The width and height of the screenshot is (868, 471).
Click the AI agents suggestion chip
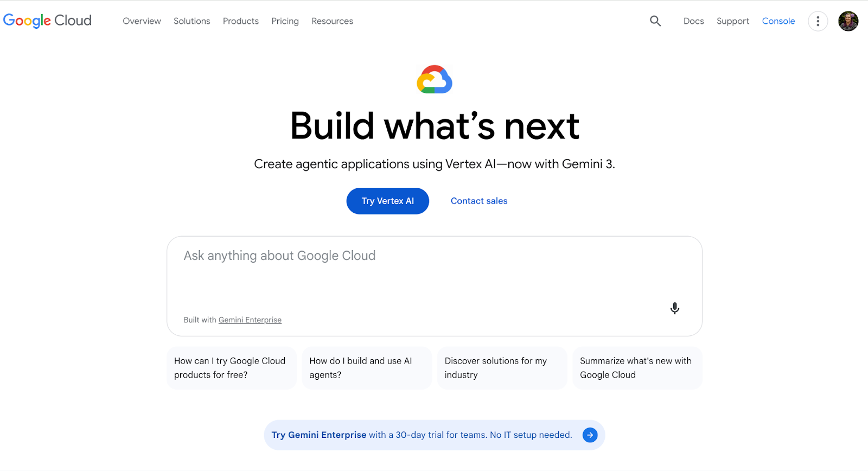click(366, 367)
